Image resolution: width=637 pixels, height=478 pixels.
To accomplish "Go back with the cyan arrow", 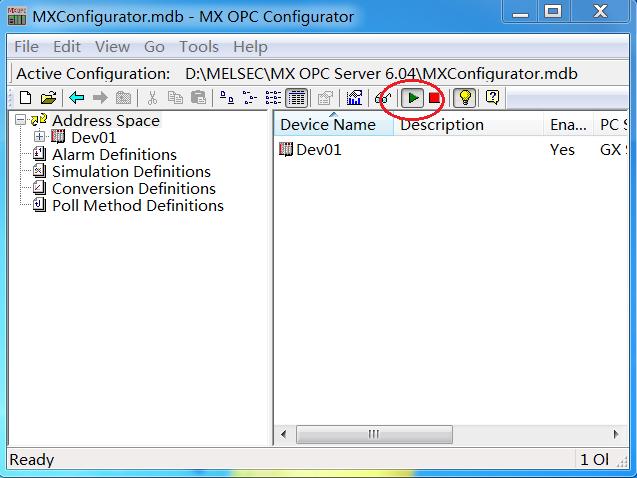I will point(76,98).
